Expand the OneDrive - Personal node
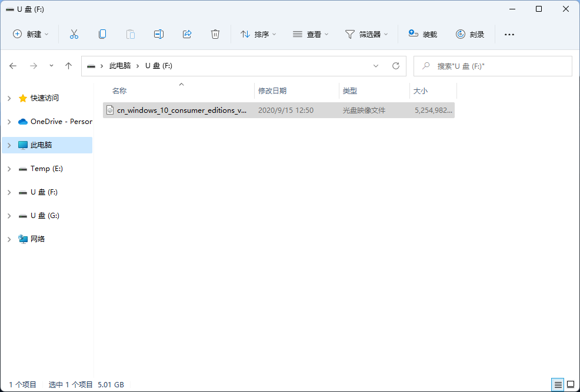The image size is (580, 392). (9, 122)
